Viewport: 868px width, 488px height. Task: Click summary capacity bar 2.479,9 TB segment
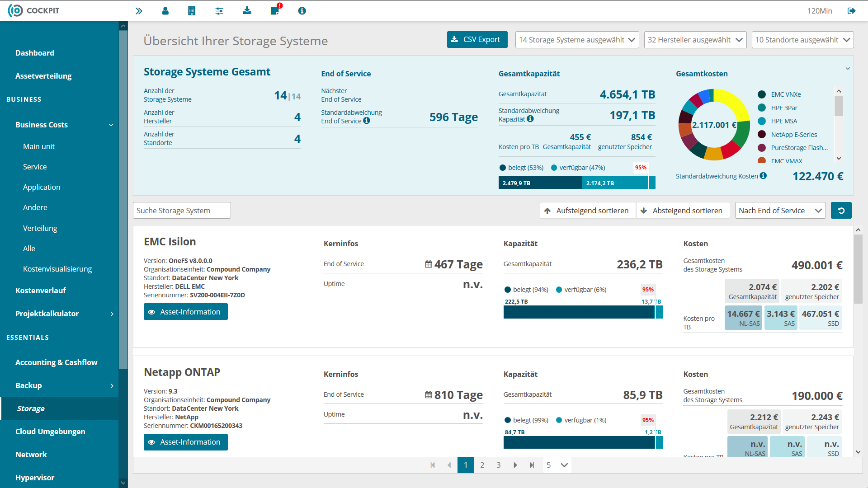tap(540, 183)
